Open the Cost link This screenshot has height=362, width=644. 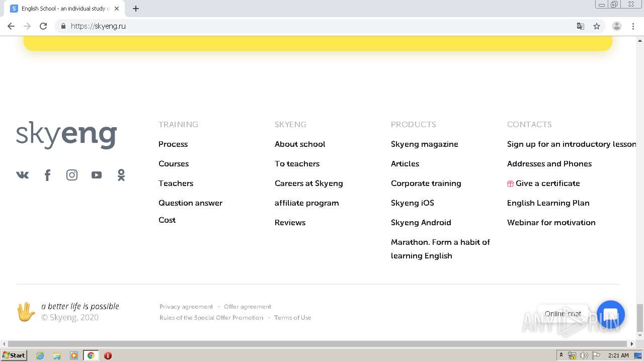(x=167, y=220)
